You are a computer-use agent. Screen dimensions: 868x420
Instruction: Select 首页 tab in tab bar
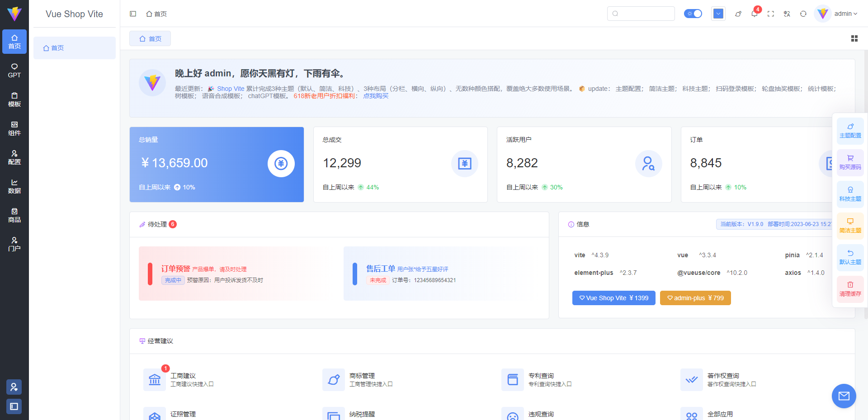150,38
